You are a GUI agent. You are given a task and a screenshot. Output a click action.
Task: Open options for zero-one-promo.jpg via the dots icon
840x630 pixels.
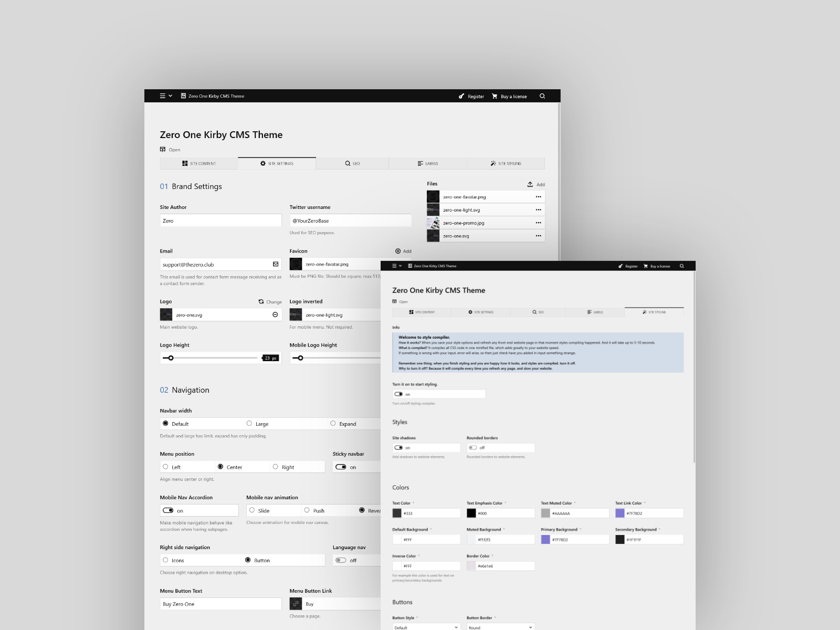538,222
